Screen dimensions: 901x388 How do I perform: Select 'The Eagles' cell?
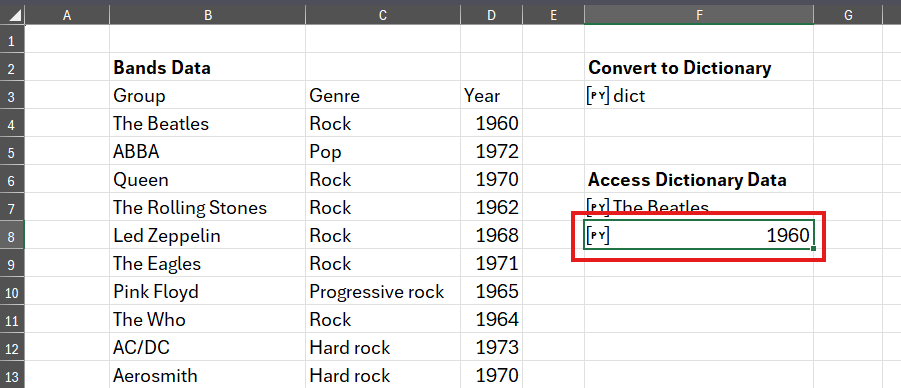click(x=207, y=263)
